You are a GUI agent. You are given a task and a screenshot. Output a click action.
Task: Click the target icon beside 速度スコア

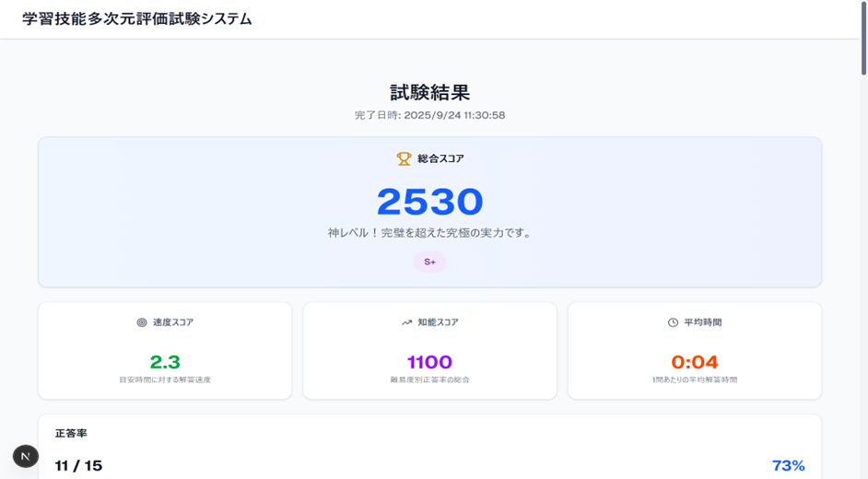click(x=142, y=322)
